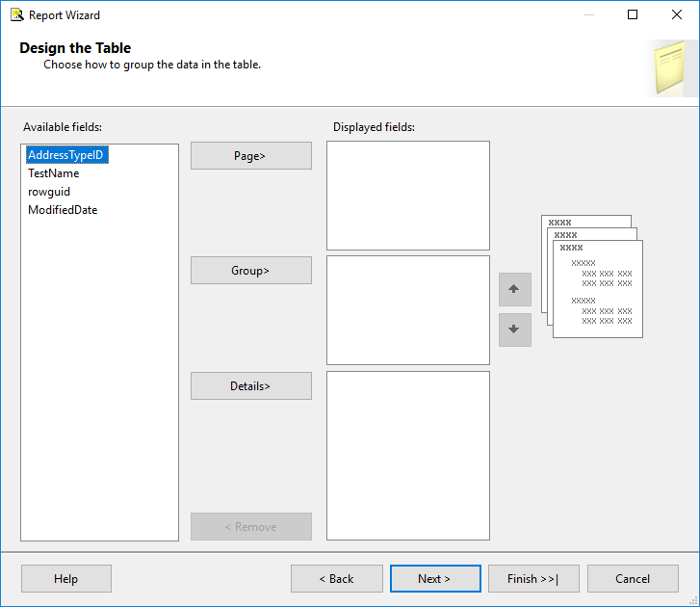Screen dimensions: 700x607
Task: Select the TestName field
Action: 54,173
